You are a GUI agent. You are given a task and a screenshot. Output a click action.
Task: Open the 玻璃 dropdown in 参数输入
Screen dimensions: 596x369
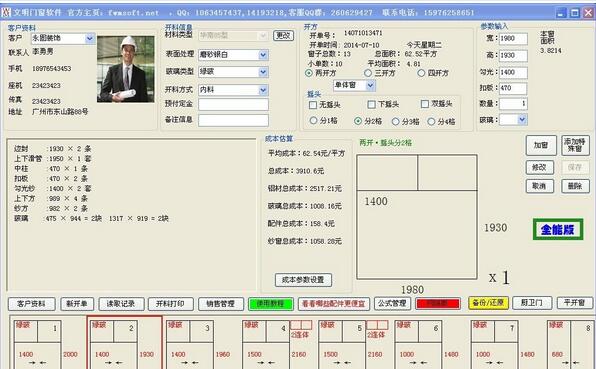(513, 120)
